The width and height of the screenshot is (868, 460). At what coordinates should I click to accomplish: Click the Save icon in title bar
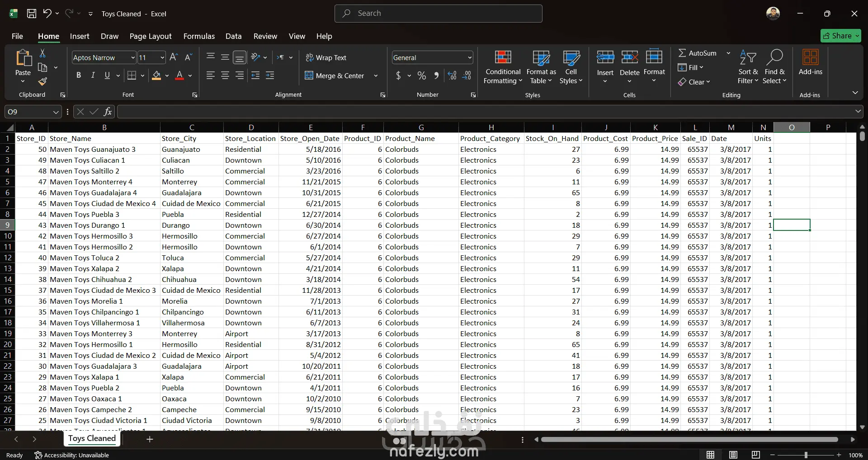pos(32,14)
